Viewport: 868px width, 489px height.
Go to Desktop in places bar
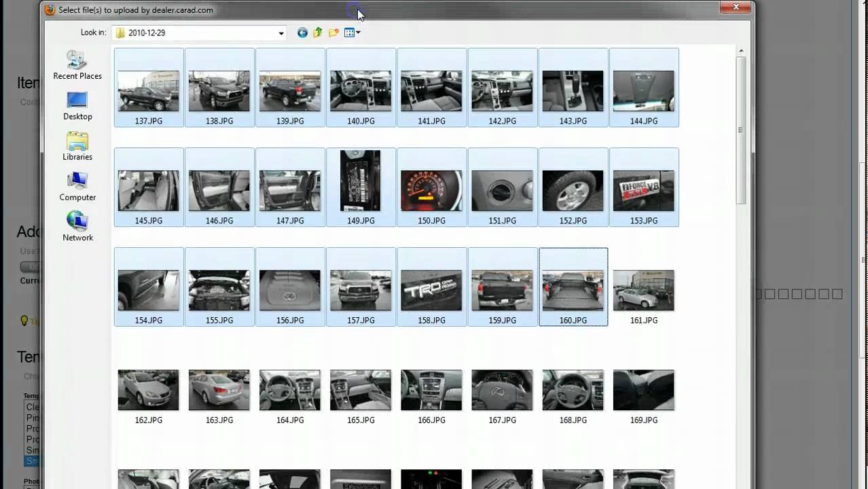click(x=77, y=106)
